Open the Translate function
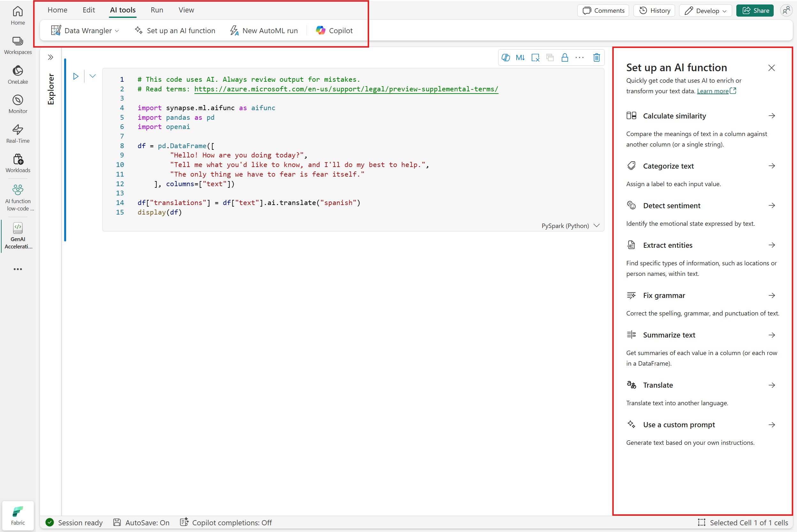797x532 pixels. click(x=701, y=385)
